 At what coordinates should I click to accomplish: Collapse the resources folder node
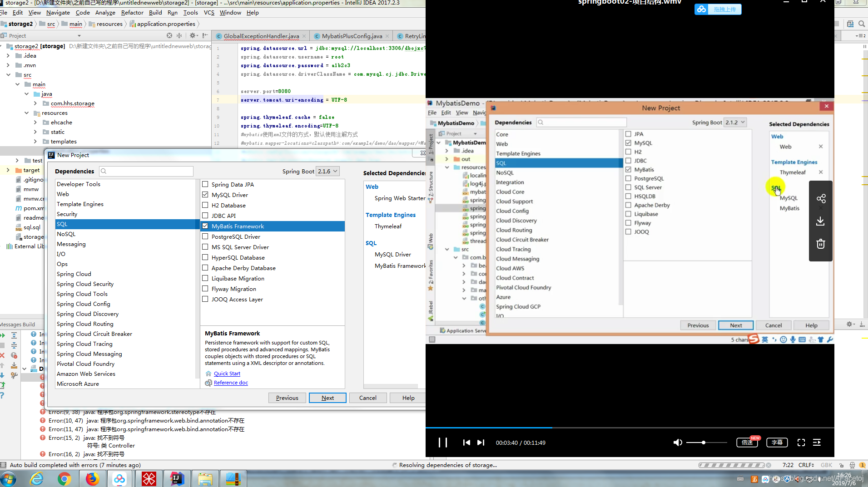tap(27, 113)
